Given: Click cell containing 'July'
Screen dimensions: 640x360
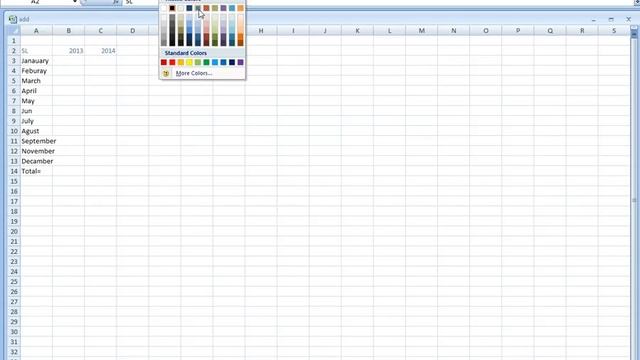Looking at the screenshot, I should (36, 121).
